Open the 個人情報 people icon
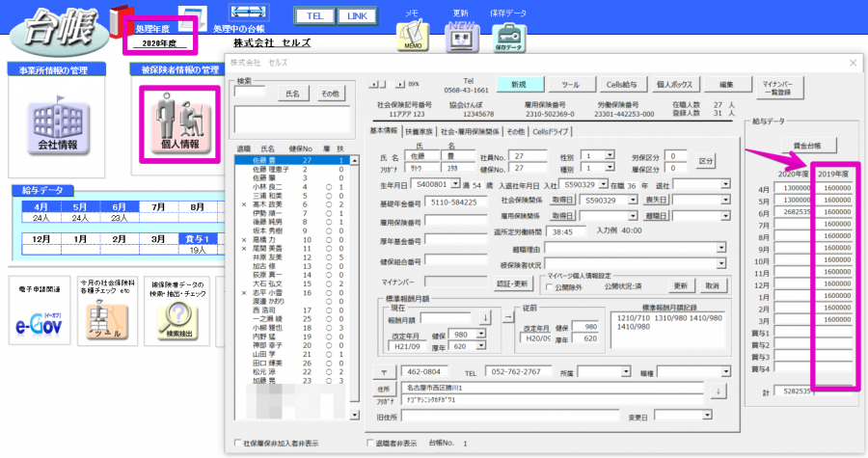Viewport: 868px width, 458px height. click(179, 123)
